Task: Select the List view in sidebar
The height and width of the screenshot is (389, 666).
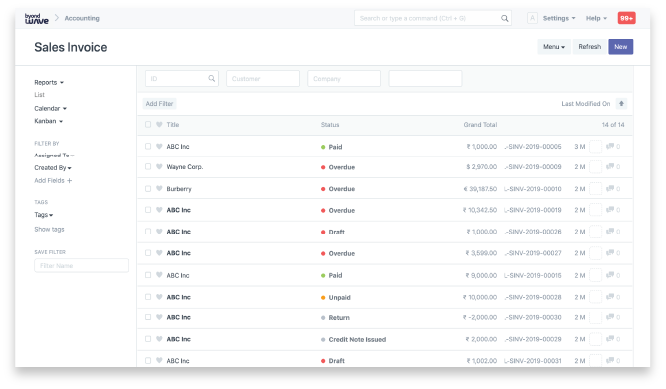Action: coord(40,95)
